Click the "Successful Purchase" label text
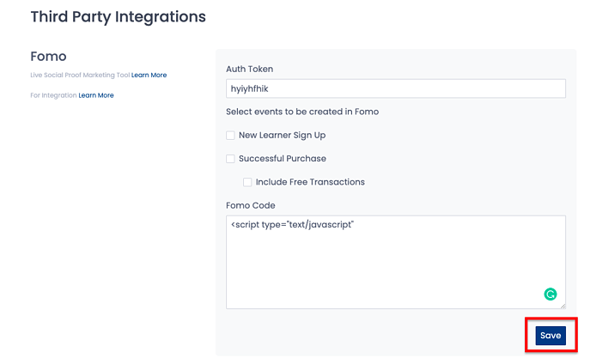Screen dimensions: 590x364 click(282, 159)
